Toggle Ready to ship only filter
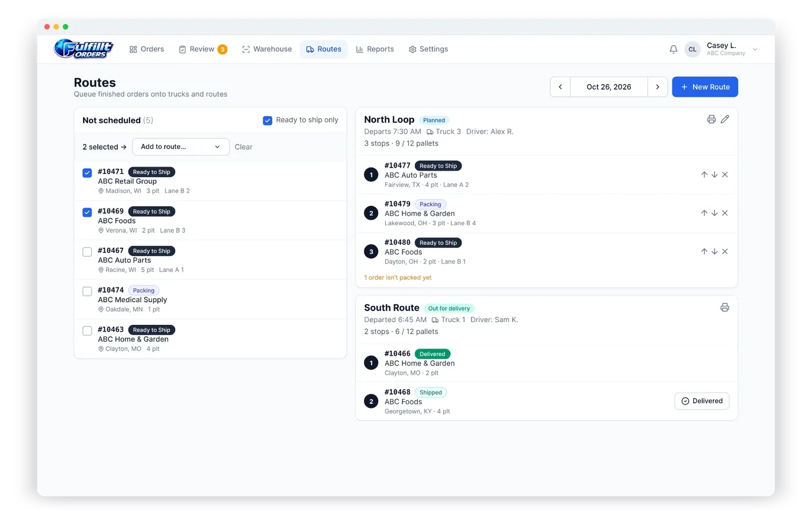The width and height of the screenshot is (812, 514). point(267,120)
